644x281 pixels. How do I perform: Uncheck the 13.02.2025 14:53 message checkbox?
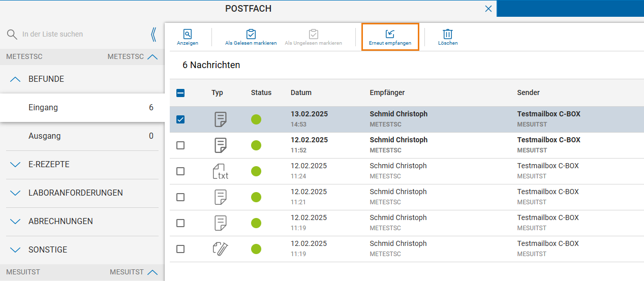pos(180,119)
